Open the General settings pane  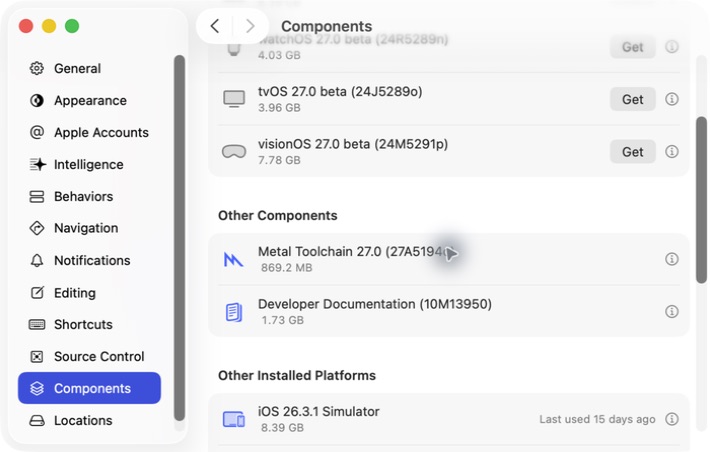click(x=89, y=68)
